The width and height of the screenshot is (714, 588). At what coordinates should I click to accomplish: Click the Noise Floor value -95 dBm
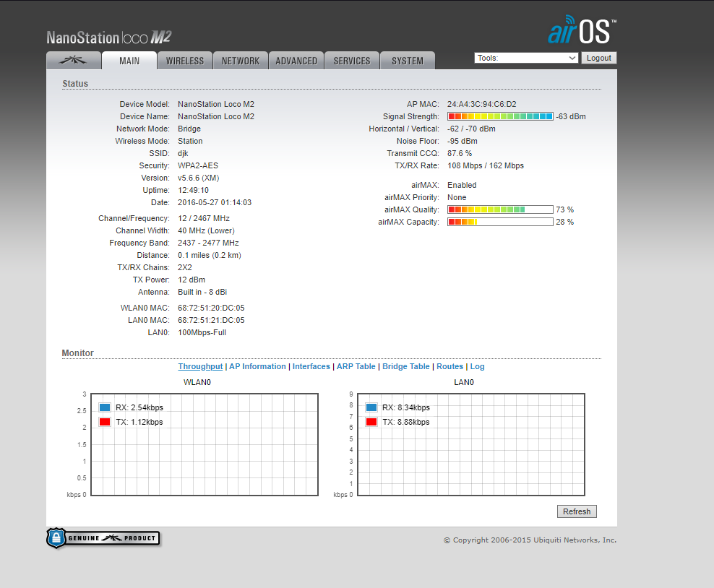463,141
